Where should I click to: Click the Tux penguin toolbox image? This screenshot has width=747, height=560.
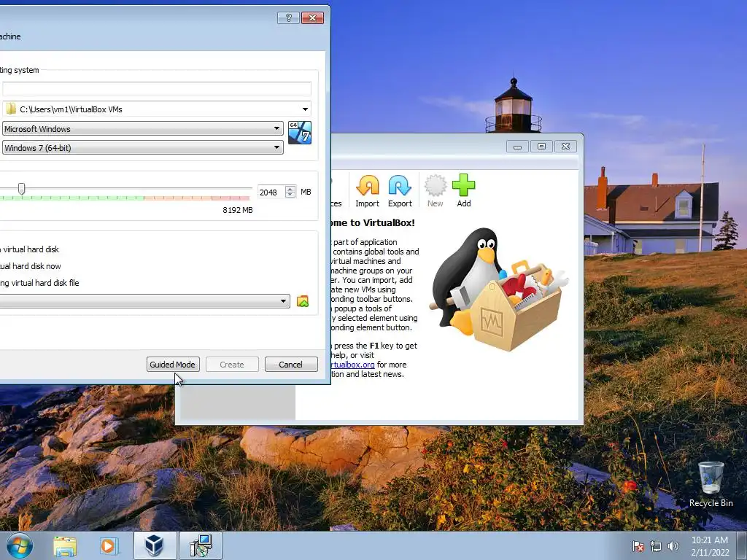(x=498, y=289)
